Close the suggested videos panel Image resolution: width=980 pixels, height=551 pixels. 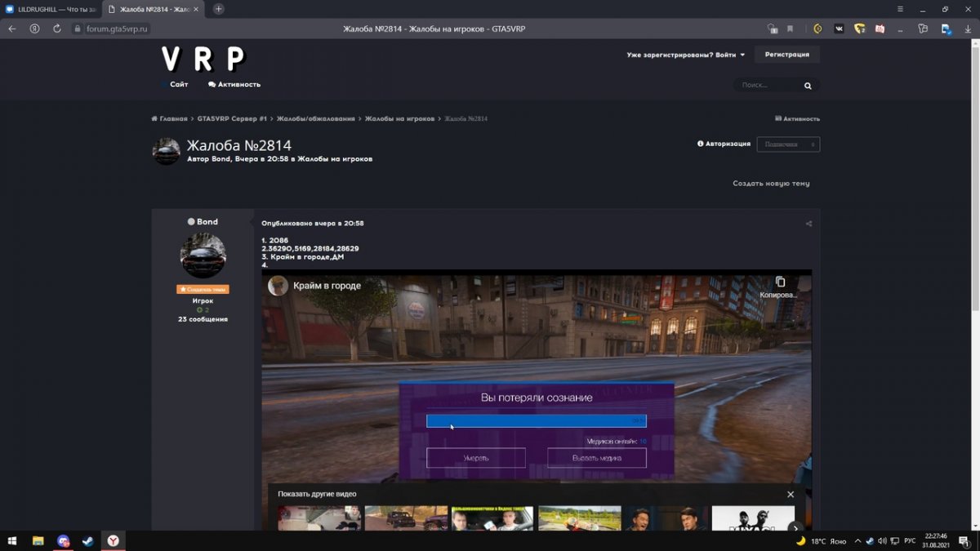[790, 495]
